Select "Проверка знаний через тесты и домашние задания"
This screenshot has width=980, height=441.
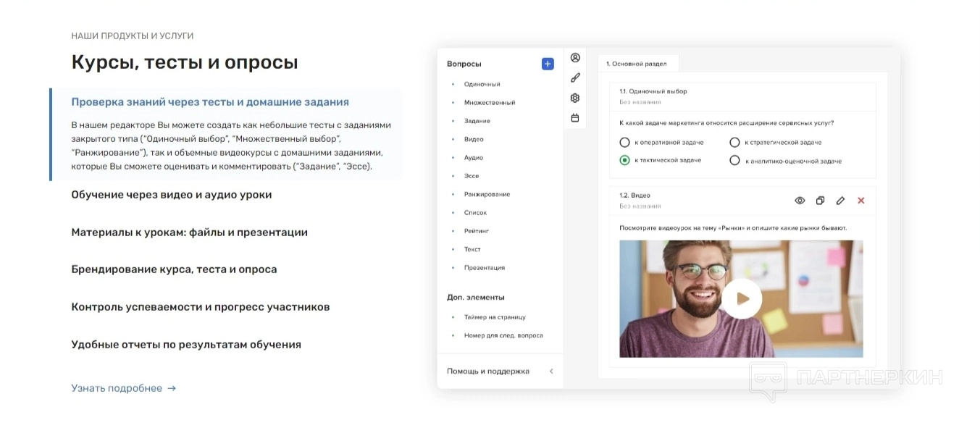(x=210, y=102)
